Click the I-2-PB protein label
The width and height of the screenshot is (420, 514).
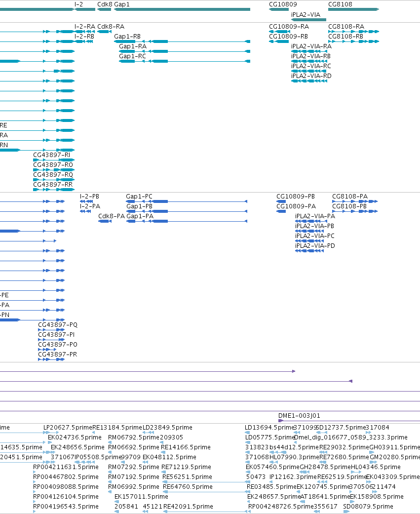click(89, 197)
